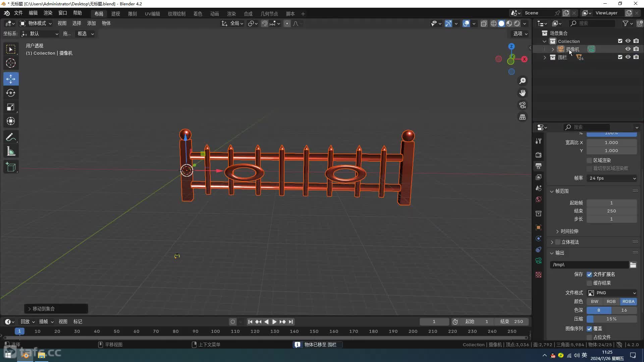Collapse the 帧范围 panel
The height and width of the screenshot is (362, 644).
tap(552, 191)
